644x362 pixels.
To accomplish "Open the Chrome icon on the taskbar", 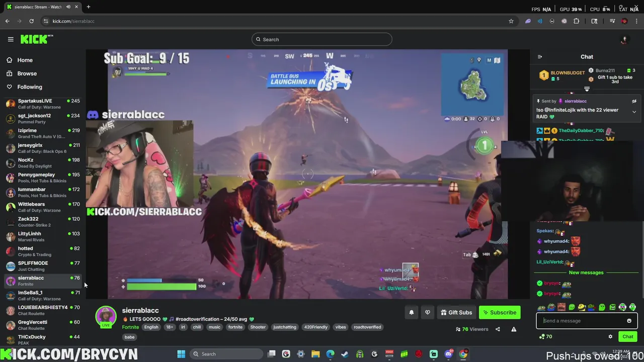I will [463, 354].
